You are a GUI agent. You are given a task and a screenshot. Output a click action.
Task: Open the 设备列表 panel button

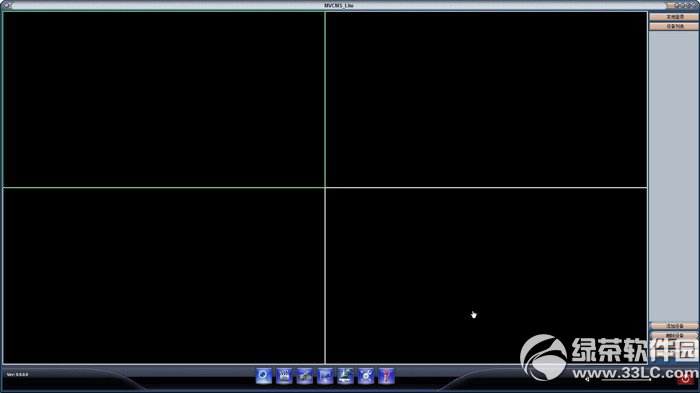click(x=674, y=26)
